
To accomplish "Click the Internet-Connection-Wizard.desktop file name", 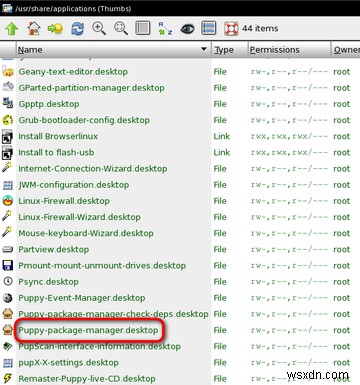I will click(93, 169).
